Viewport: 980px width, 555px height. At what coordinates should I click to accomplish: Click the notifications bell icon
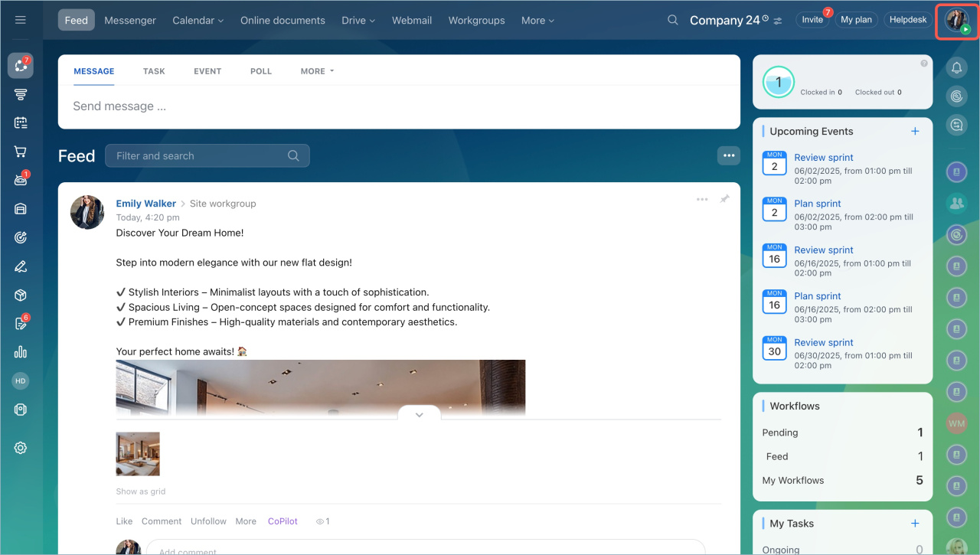956,69
